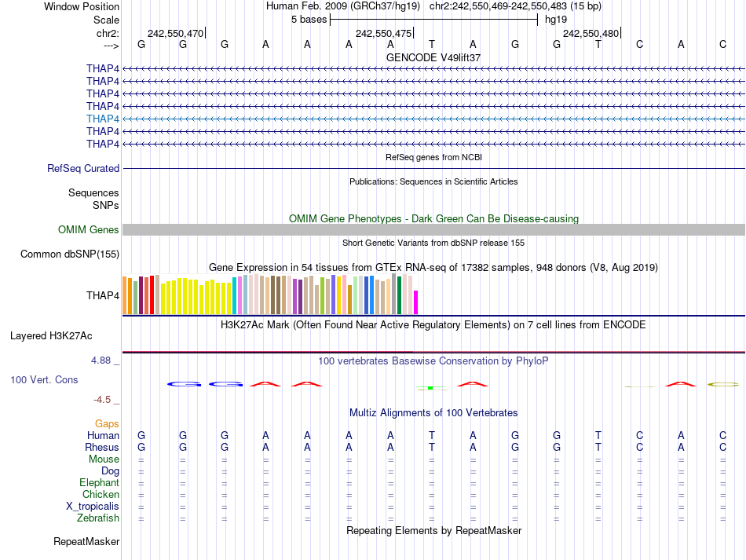
Task: Open Multiz Alignments of 100 Vertebrates title
Action: (x=433, y=413)
